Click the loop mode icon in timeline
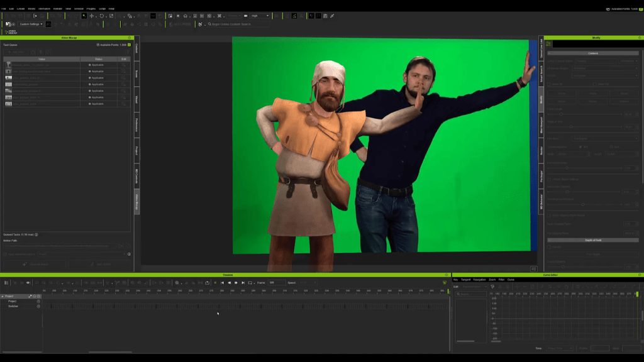The height and width of the screenshot is (362, 644). pos(250,283)
